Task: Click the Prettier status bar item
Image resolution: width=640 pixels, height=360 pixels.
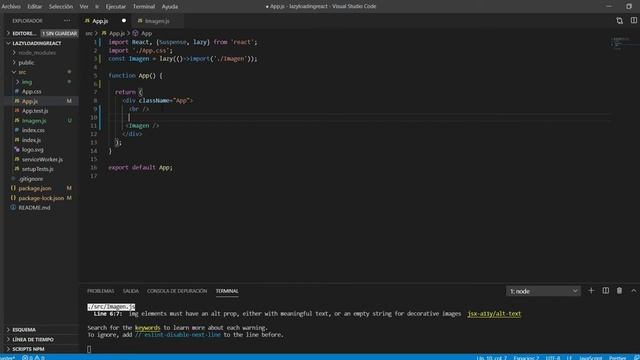Action: click(x=617, y=358)
